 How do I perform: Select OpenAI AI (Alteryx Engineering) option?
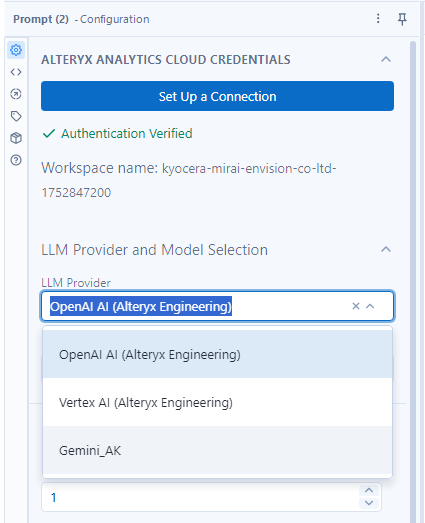(218, 355)
